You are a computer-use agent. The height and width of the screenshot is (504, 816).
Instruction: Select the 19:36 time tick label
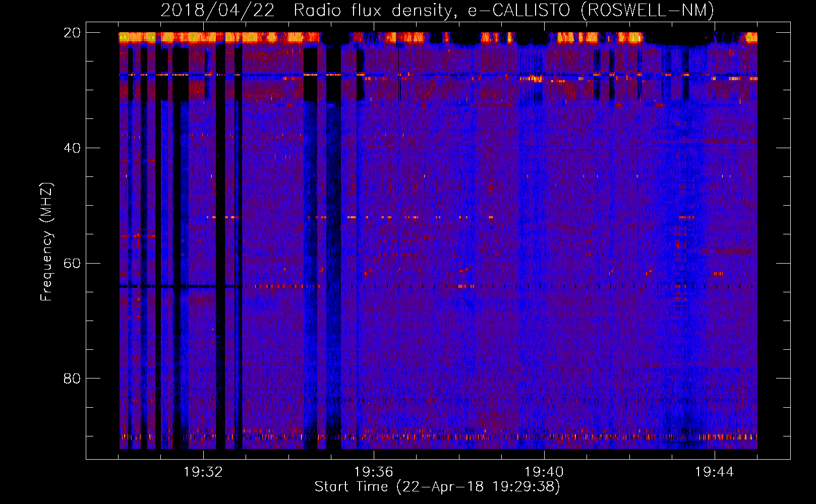tap(374, 472)
